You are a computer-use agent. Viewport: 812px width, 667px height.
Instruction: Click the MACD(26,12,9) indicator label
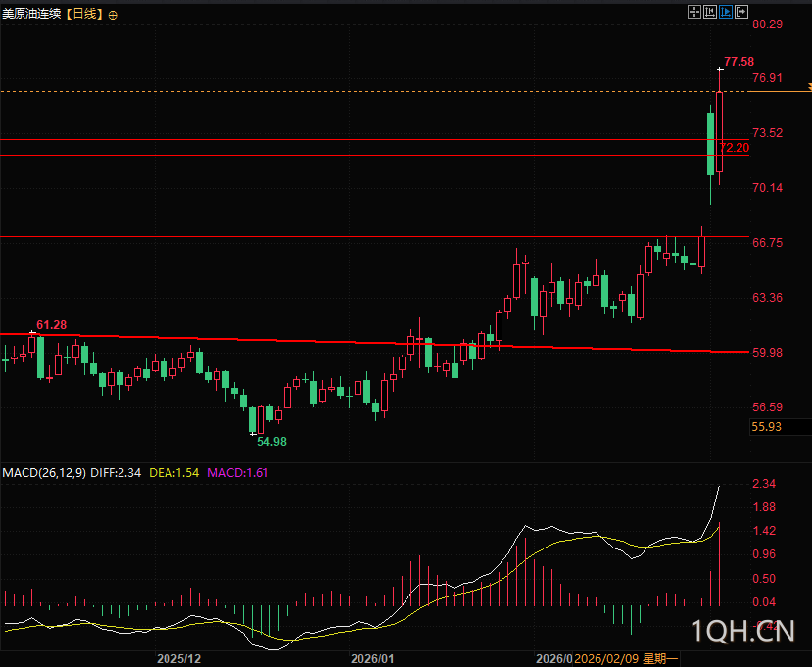44,472
